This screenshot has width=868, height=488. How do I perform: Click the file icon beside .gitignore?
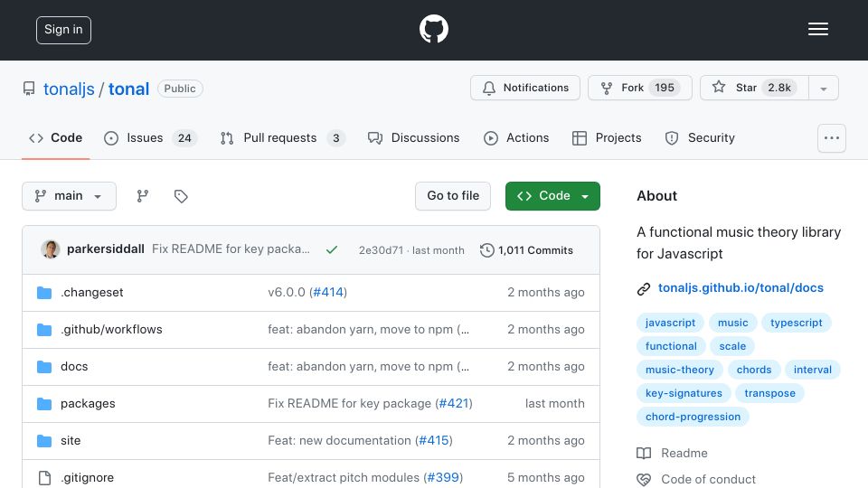[x=44, y=478]
